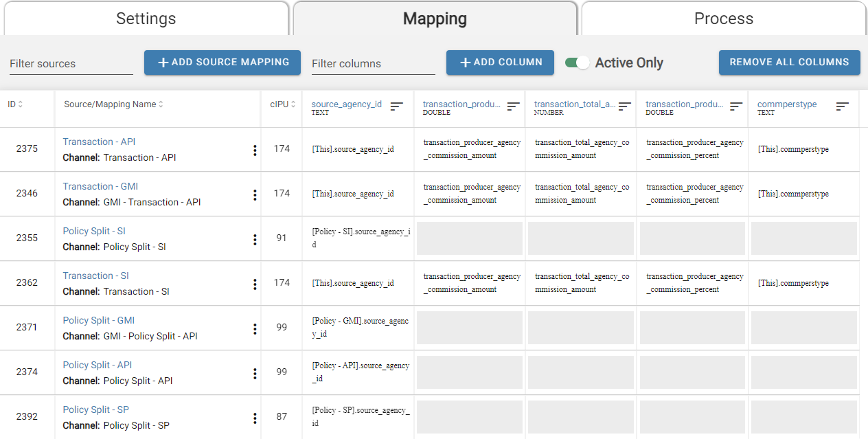Click the Filter columns text field

[x=373, y=64]
